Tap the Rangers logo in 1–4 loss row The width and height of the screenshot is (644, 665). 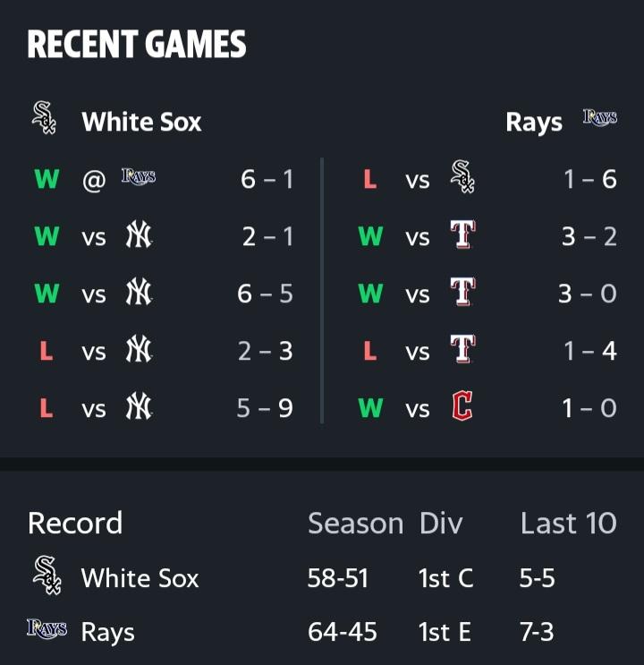[462, 349]
